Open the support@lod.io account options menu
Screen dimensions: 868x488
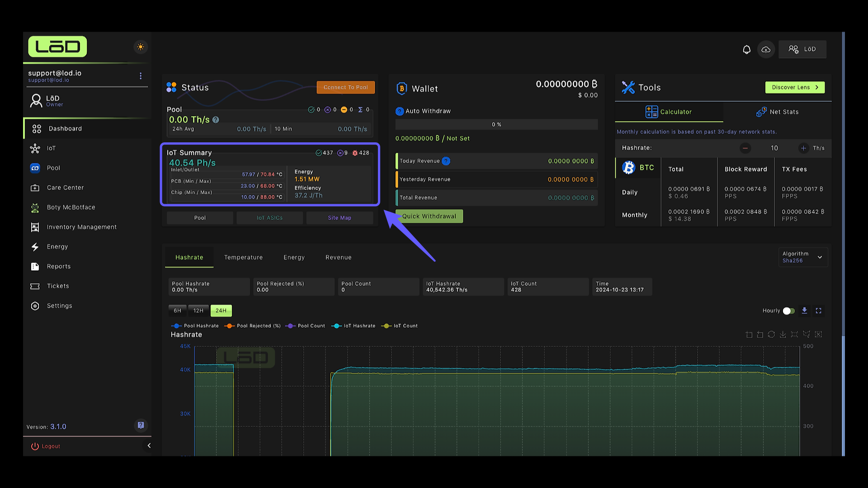click(x=141, y=76)
